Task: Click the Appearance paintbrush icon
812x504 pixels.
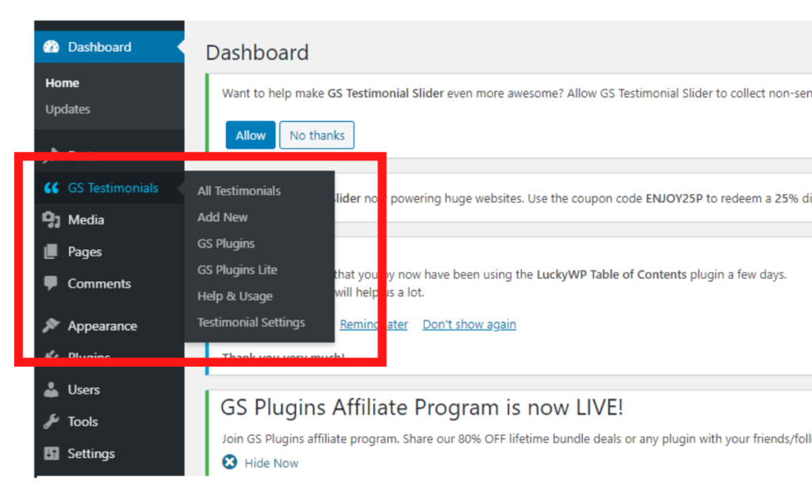Action: coord(52,326)
